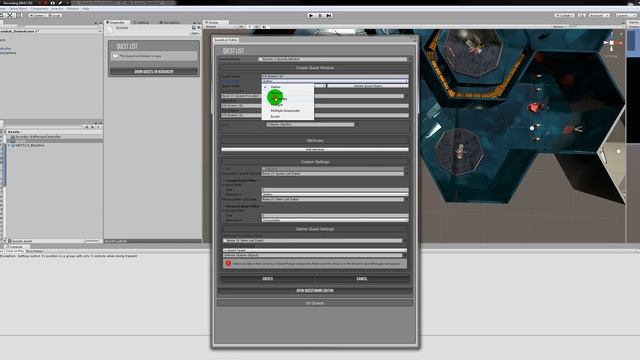This screenshot has width=640, height=360.
Task: Open the Account dropdown in the toolbar
Action: click(599, 16)
